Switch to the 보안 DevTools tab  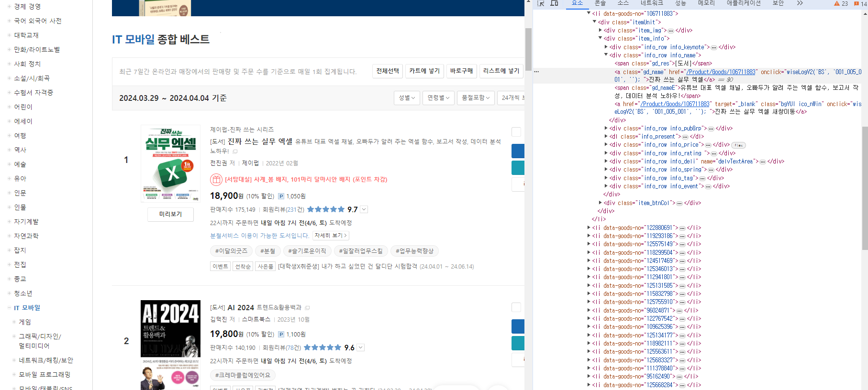778,3
